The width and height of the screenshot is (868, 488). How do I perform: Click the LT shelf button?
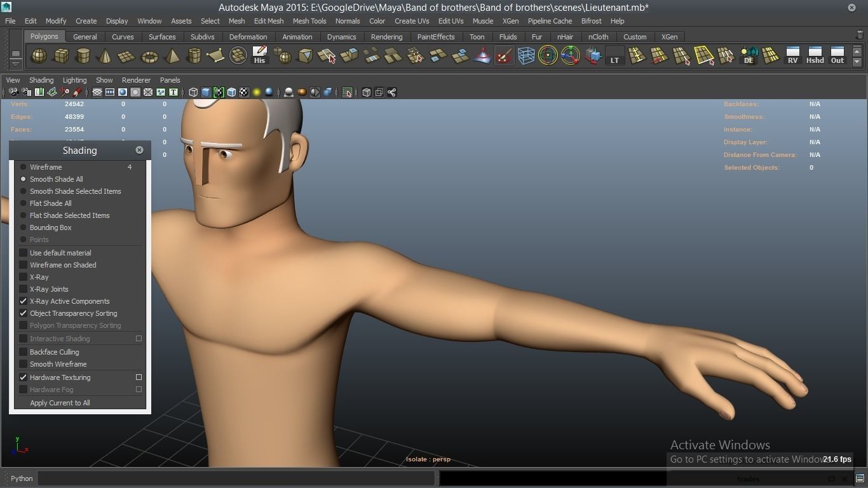click(614, 56)
